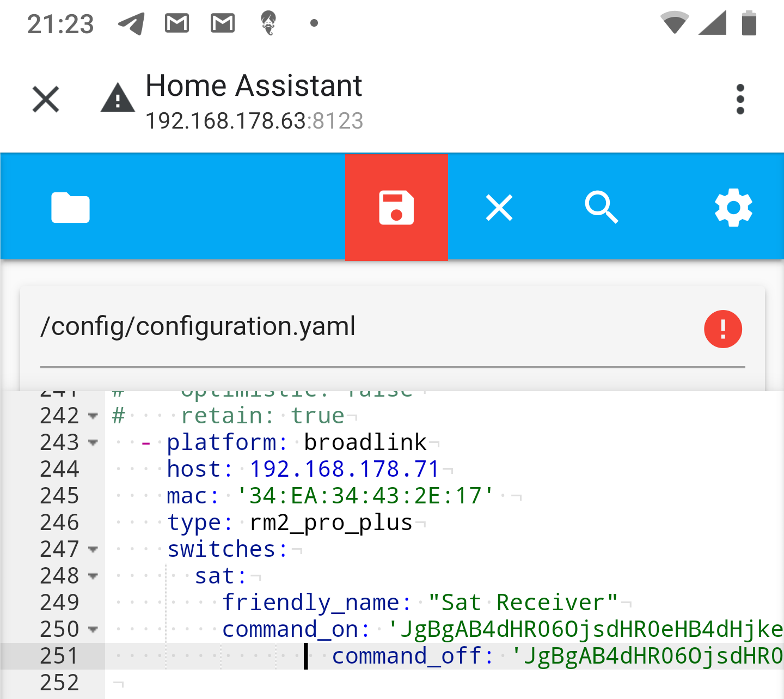This screenshot has width=784, height=699.
Task: Collapse the switches block on line 247
Action: [x=93, y=550]
